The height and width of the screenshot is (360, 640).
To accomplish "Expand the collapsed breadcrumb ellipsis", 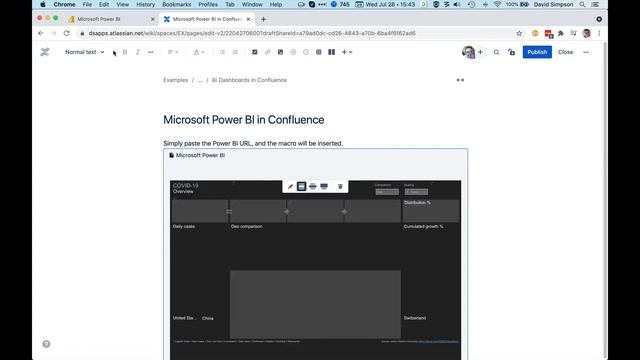I will click(200, 80).
